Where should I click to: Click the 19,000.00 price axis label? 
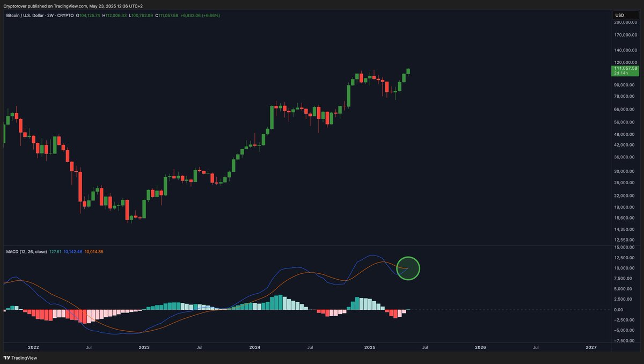point(625,207)
